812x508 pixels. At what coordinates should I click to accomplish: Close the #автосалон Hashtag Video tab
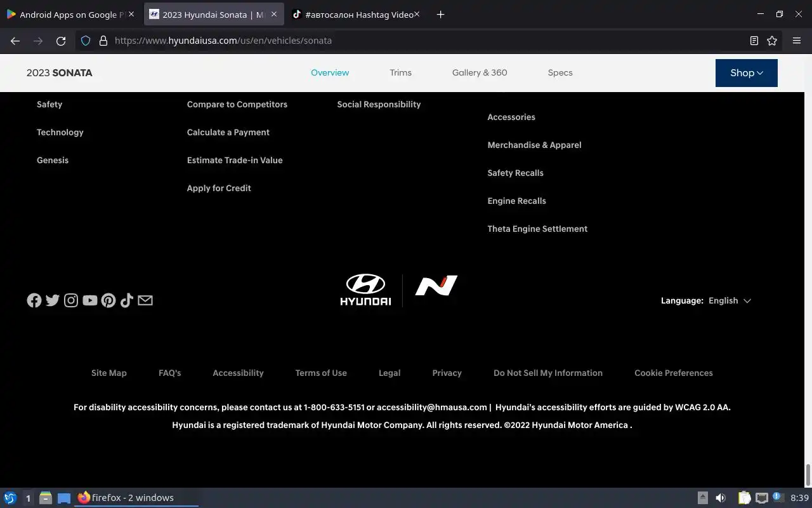pos(417,14)
